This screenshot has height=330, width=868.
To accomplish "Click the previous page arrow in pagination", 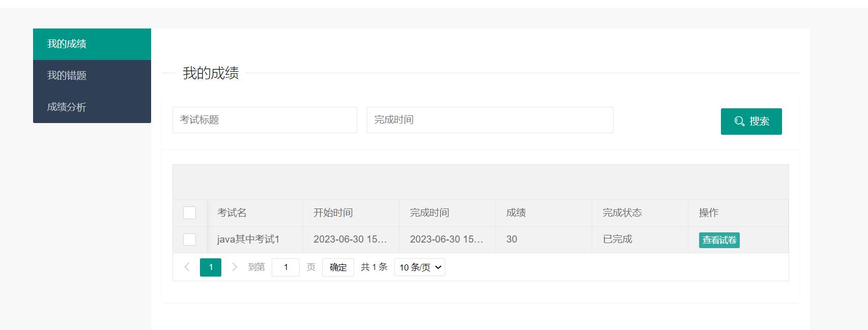I will pos(187,267).
